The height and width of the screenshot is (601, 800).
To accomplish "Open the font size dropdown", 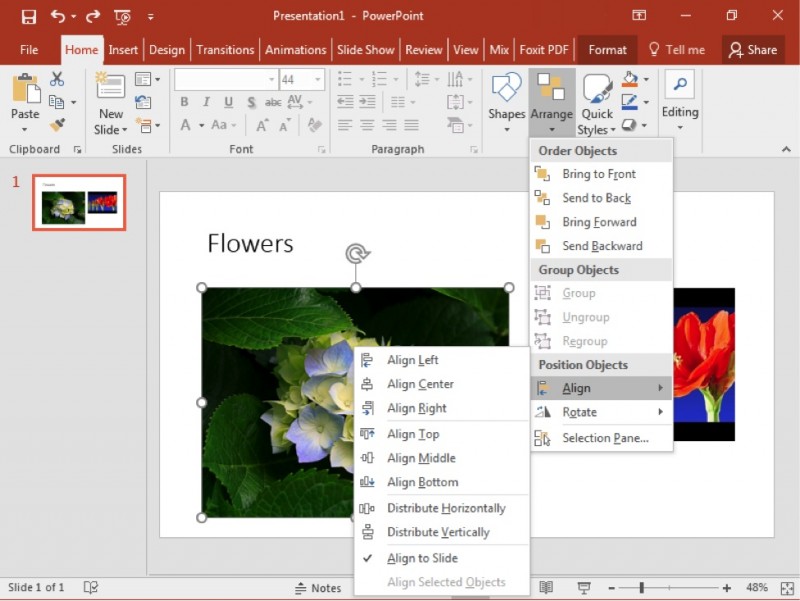I will (x=318, y=79).
